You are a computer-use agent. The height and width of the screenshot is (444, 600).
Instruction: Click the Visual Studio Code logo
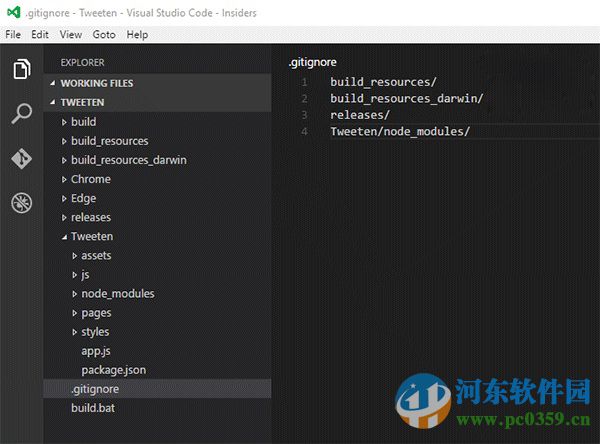[14, 13]
